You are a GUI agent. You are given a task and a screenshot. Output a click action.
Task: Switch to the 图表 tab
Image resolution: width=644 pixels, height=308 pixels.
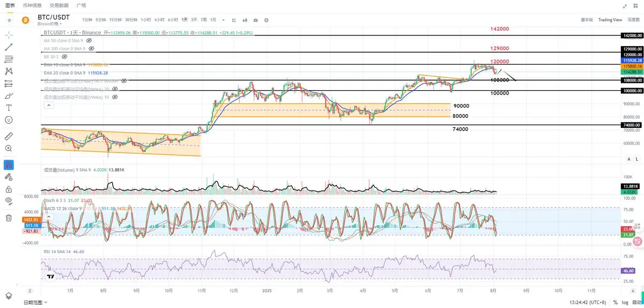10,5
